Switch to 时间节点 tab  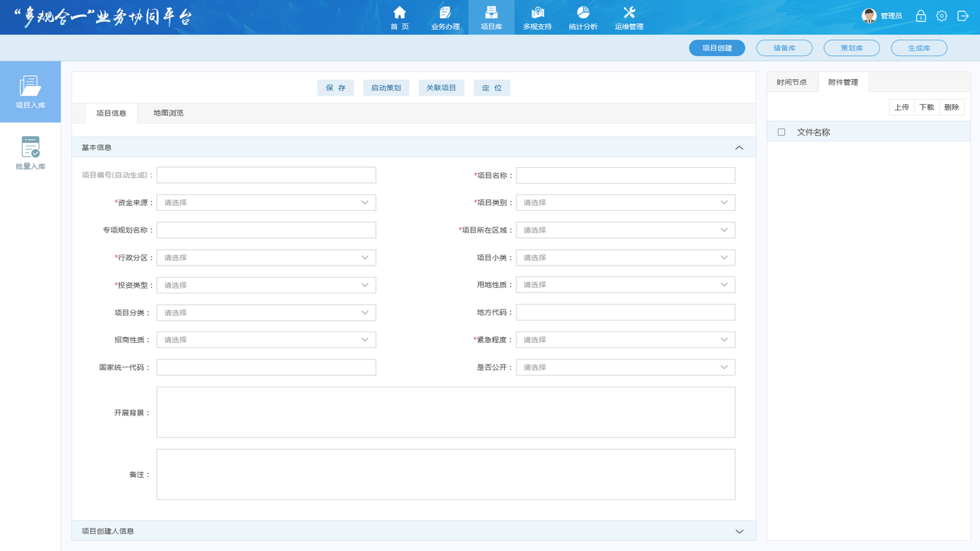pyautogui.click(x=792, y=83)
